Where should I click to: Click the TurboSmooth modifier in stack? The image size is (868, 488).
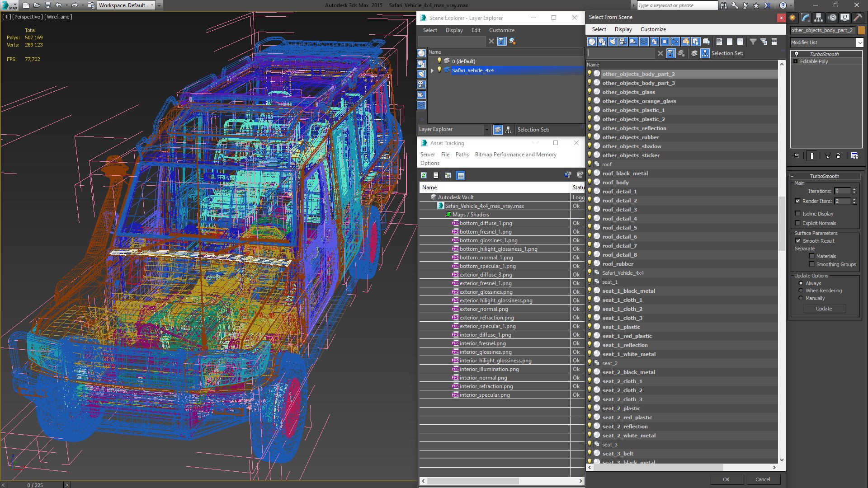click(x=824, y=54)
